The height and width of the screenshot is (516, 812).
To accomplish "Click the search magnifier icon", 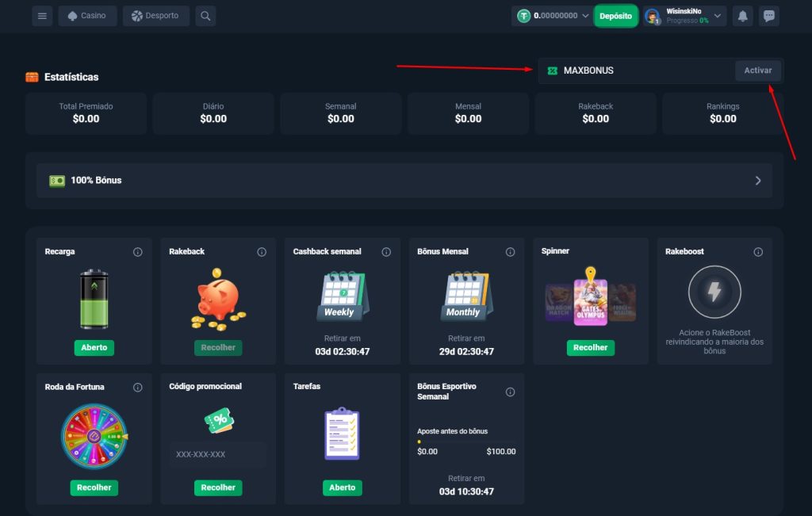I will pos(205,16).
